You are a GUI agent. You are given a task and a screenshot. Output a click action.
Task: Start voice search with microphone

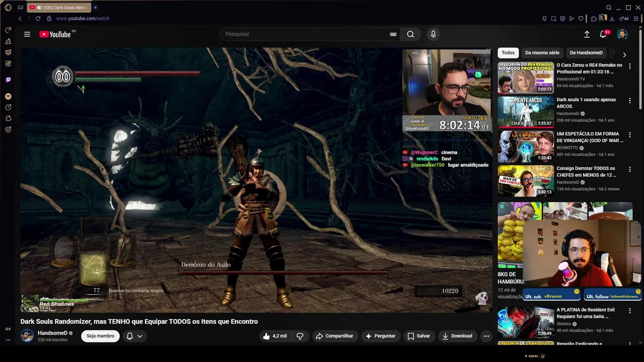[x=433, y=34]
